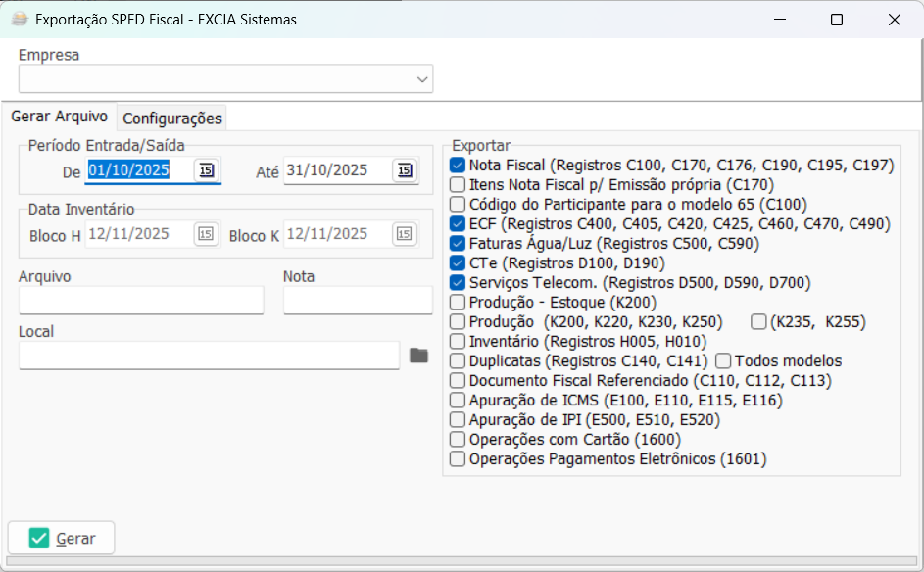Expand the Empresa dropdown list
Viewport: 924px width, 572px height.
tap(422, 78)
